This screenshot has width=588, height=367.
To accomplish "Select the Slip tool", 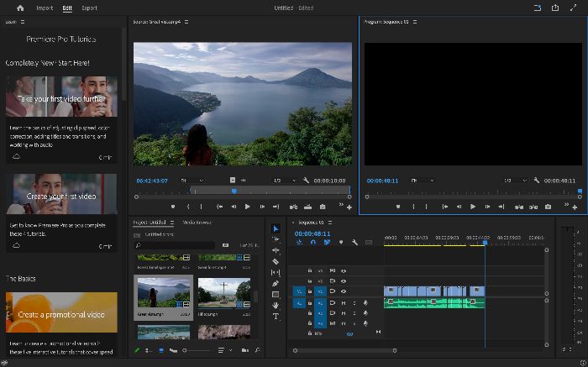I will (276, 273).
